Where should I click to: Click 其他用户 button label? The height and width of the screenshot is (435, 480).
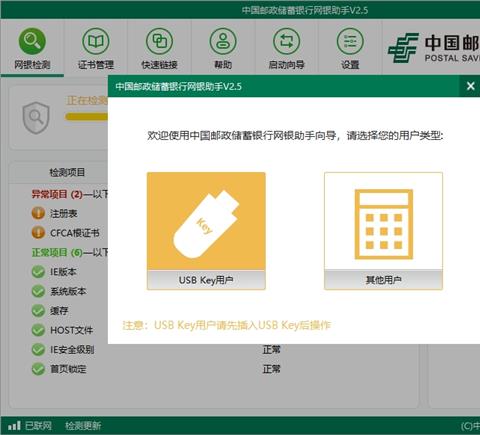tap(383, 280)
